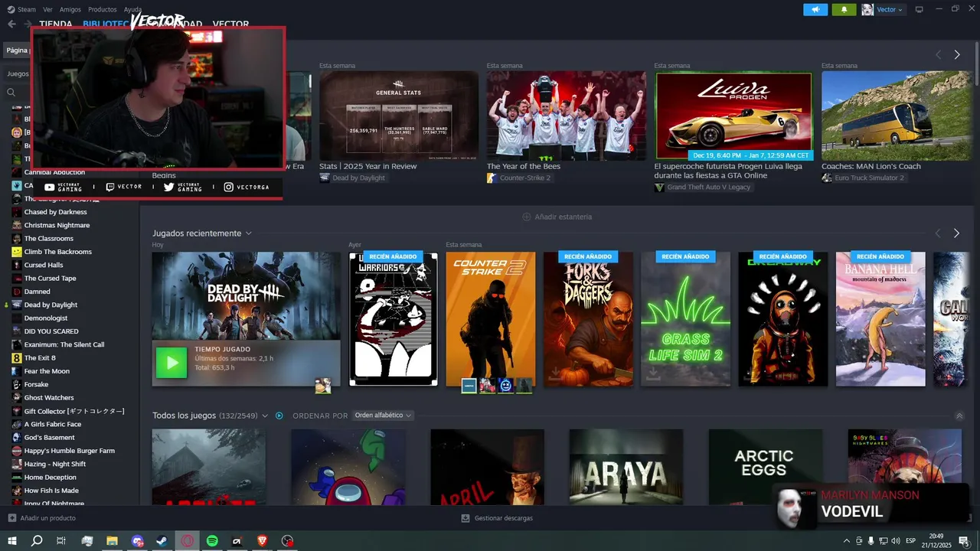The image size is (980, 551).
Task: Select Happy's Humble Burger Farm in list
Action: [69, 451]
